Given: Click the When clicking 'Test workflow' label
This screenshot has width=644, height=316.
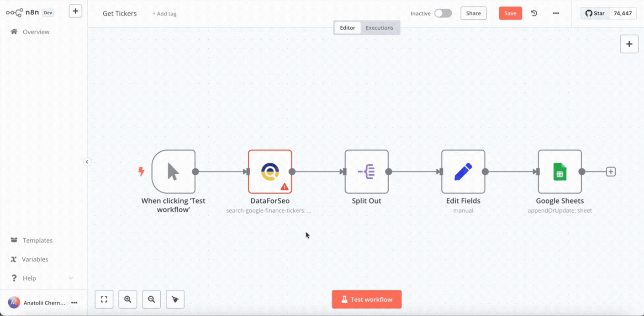Looking at the screenshot, I should point(174,205).
